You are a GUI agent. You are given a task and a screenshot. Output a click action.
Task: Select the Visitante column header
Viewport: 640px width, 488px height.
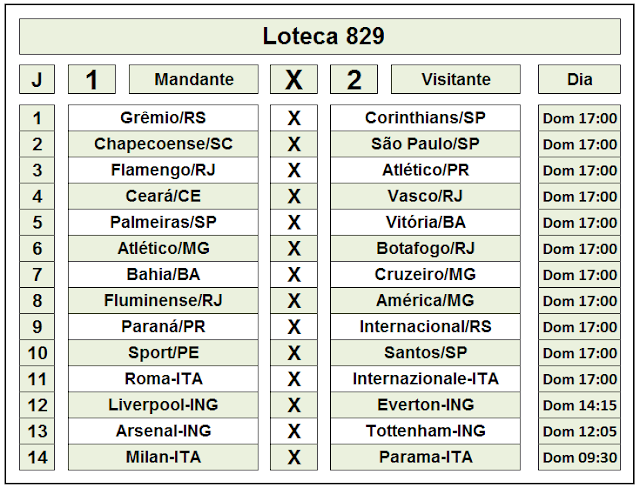click(456, 79)
